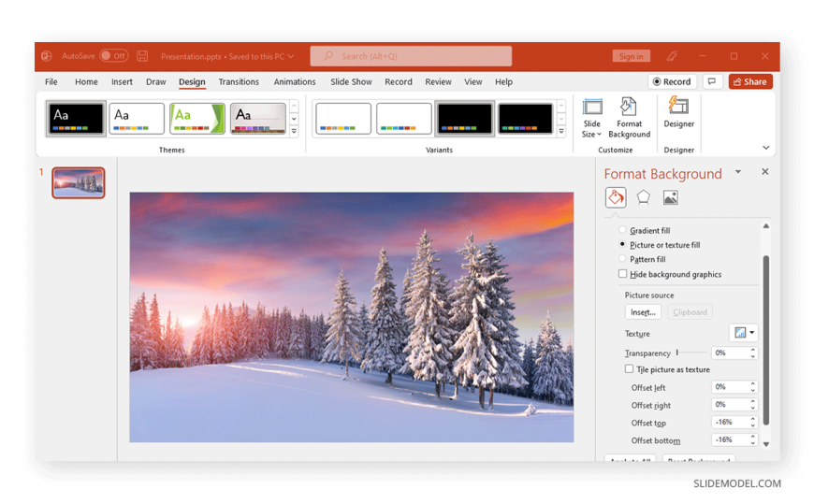The width and height of the screenshot is (814, 504).
Task: Open the comments speech bubble icon
Action: (712, 81)
